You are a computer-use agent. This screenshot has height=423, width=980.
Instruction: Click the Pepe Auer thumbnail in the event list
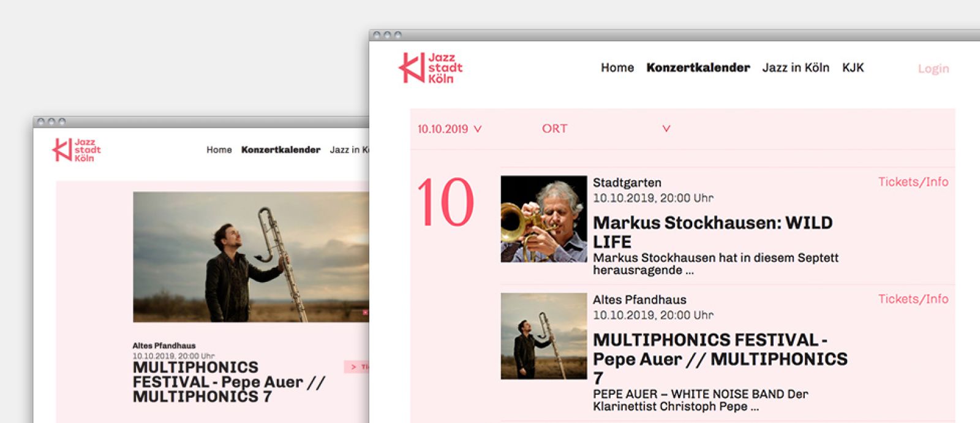(543, 336)
